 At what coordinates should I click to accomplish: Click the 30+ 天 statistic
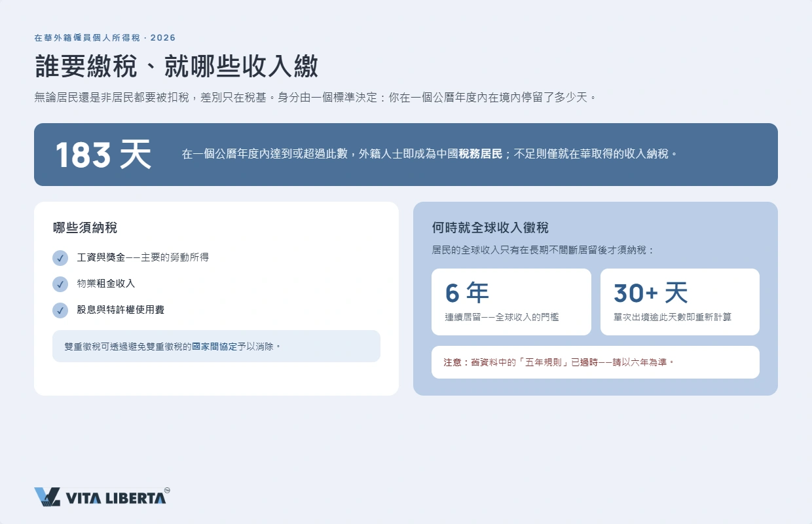pyautogui.click(x=650, y=293)
